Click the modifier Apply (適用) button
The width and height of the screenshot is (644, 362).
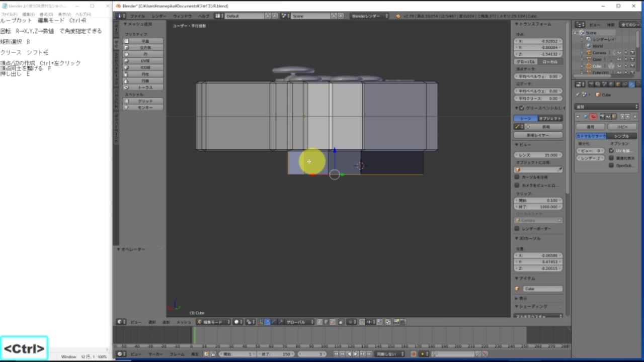pyautogui.click(x=590, y=127)
